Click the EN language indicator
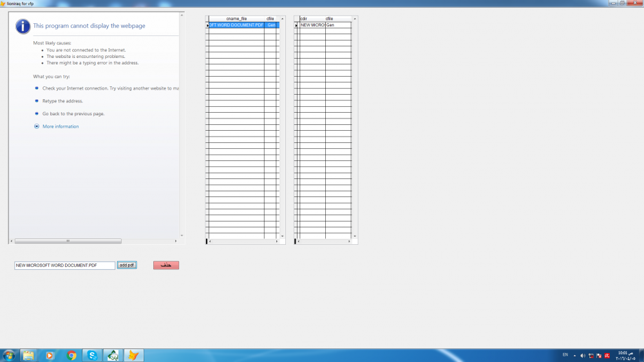The width and height of the screenshot is (644, 362). point(565,355)
